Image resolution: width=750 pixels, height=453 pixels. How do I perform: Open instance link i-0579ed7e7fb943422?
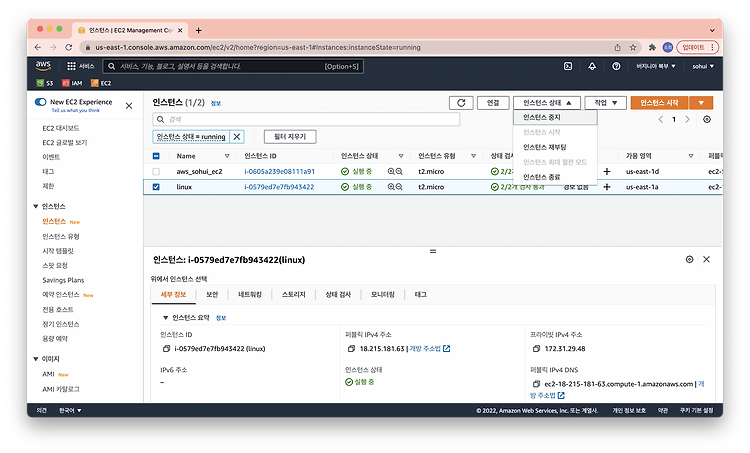point(279,187)
